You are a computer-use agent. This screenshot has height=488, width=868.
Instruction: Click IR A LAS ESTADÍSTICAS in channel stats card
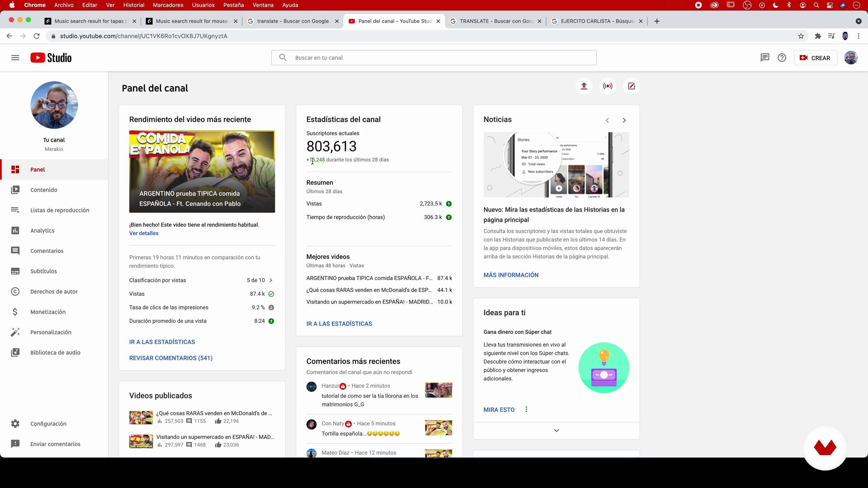pos(339,324)
